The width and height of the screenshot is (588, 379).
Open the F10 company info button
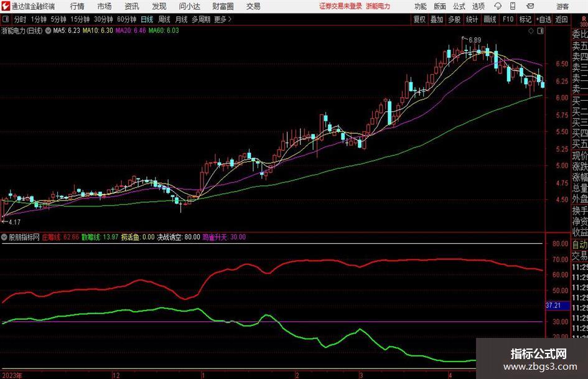508,19
